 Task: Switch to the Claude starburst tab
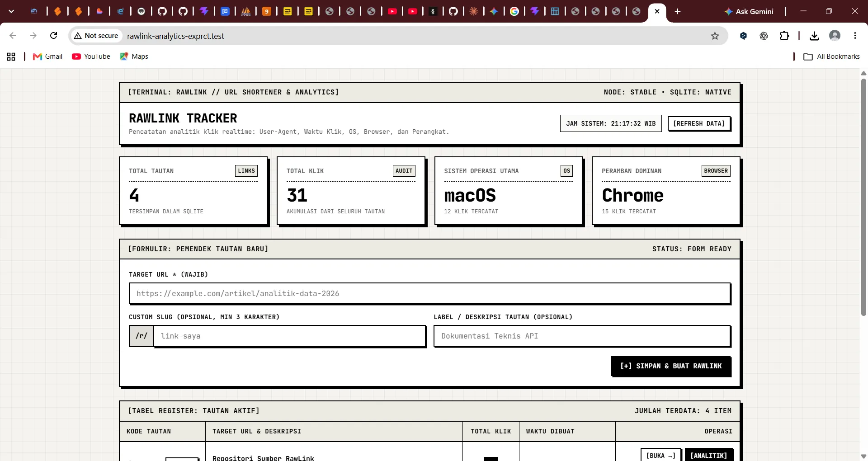[x=473, y=12]
